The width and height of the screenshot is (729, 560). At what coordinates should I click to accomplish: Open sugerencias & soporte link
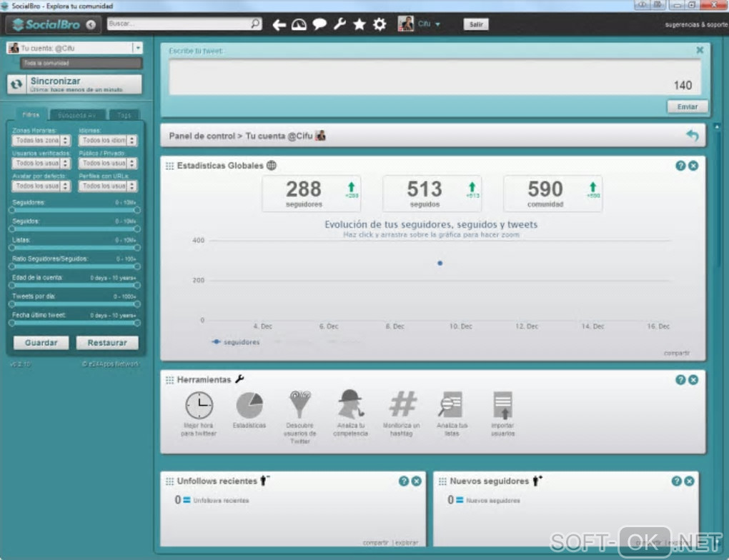click(x=696, y=24)
